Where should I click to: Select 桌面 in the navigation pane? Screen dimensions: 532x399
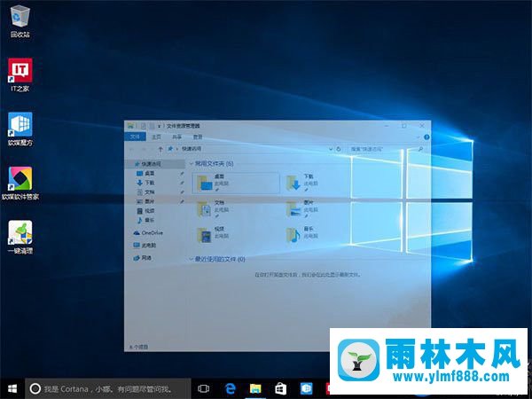[150, 174]
